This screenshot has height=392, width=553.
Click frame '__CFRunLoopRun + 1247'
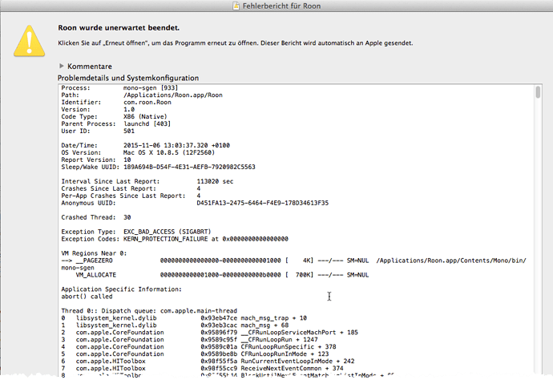tap(280, 339)
